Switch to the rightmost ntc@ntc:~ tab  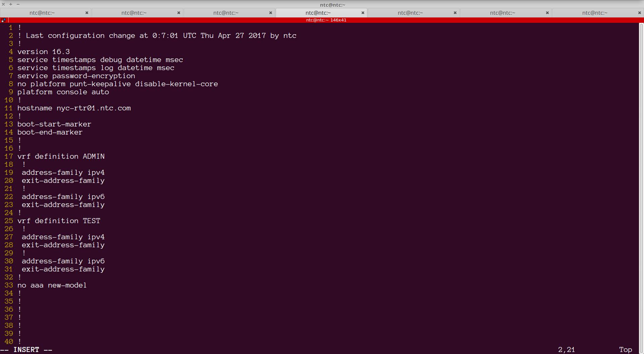595,13
